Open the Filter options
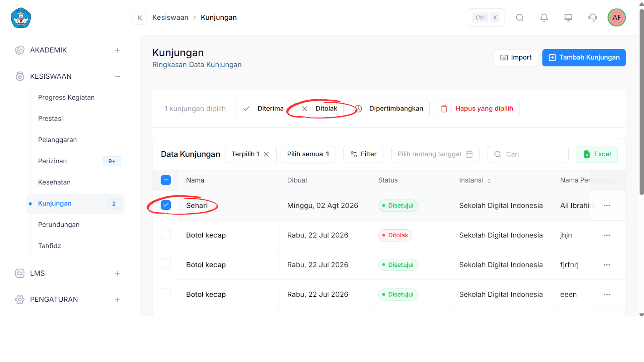Image resolution: width=644 pixels, height=362 pixels. click(x=363, y=154)
